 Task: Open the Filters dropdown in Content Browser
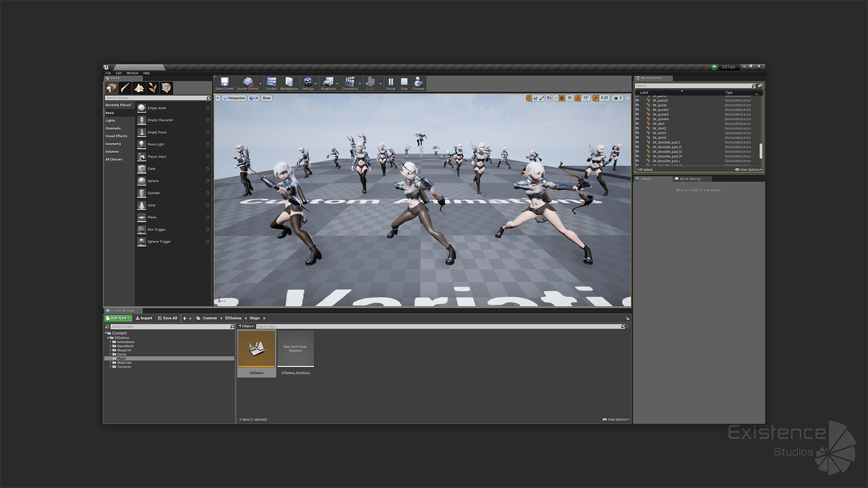click(246, 326)
